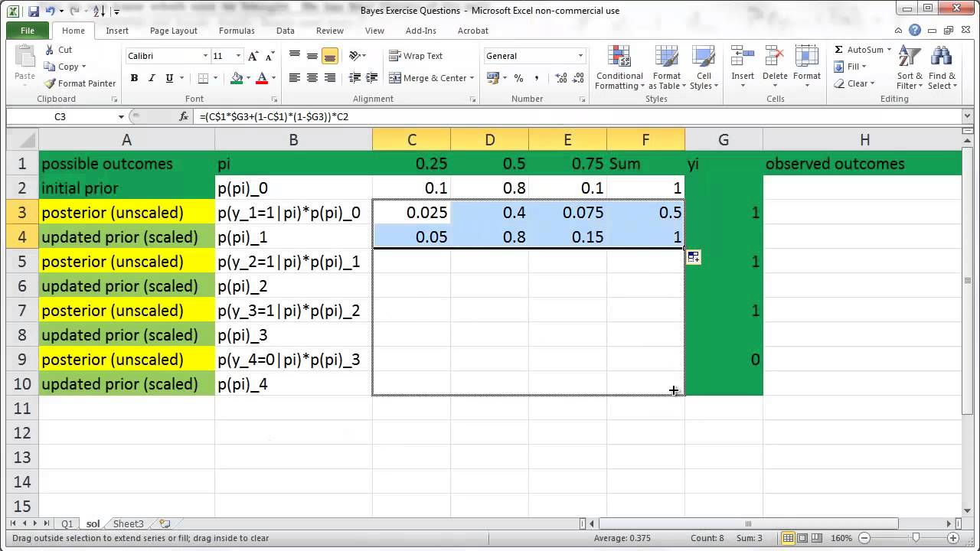Click the Percent Style icon

click(518, 77)
